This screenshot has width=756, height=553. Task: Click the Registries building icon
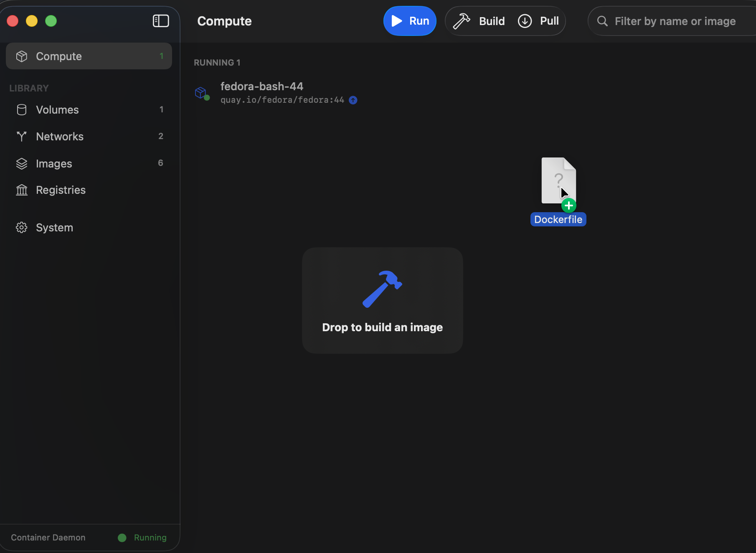click(x=22, y=190)
